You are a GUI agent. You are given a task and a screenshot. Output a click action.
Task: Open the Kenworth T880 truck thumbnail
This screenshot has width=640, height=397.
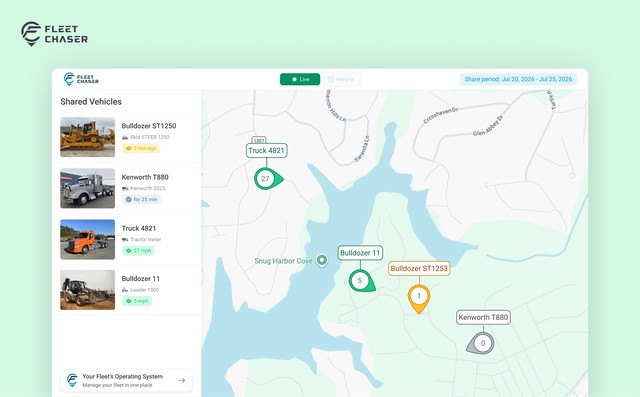[87, 189]
